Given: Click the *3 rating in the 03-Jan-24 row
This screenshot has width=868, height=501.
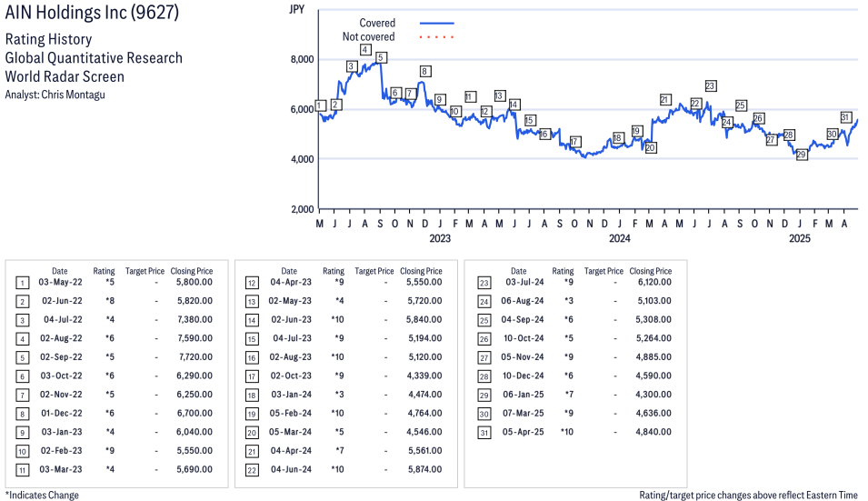Looking at the screenshot, I should (339, 394).
